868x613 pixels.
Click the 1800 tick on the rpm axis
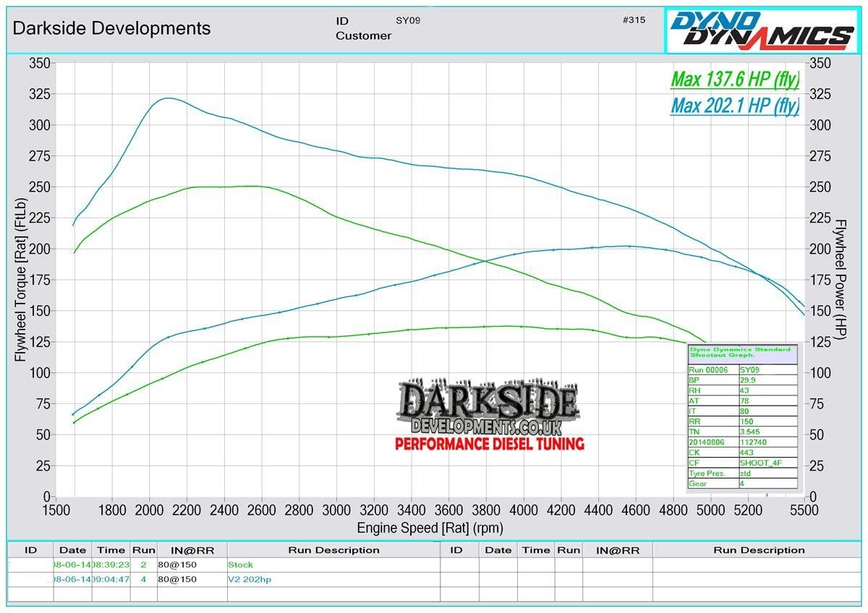coord(111,510)
